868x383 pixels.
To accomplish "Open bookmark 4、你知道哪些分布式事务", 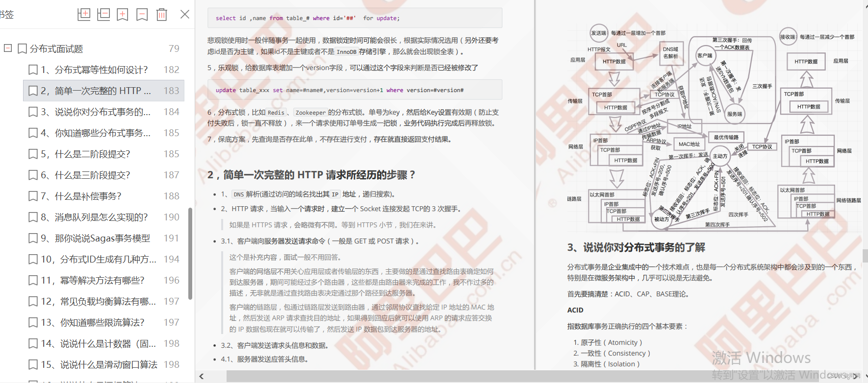I will click(x=96, y=133).
